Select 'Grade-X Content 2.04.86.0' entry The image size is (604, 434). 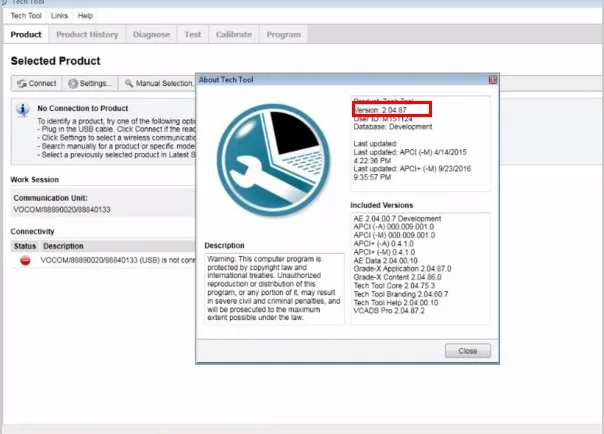398,277
